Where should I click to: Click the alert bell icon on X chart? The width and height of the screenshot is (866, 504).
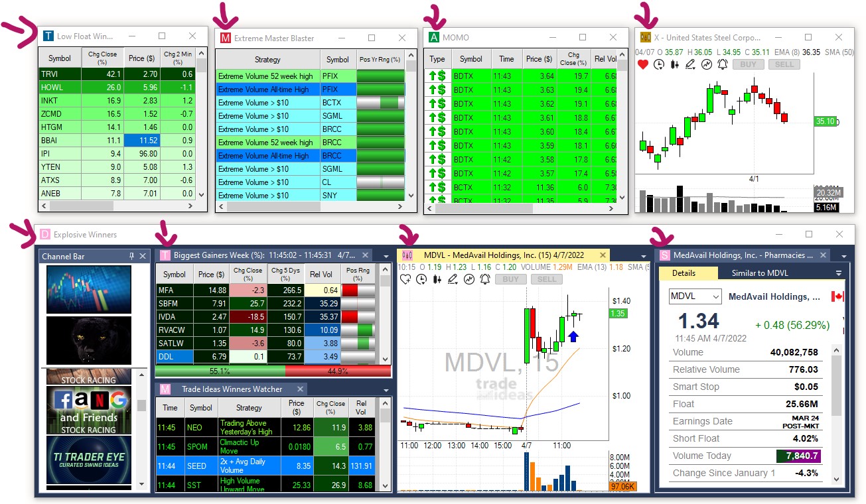(x=723, y=64)
